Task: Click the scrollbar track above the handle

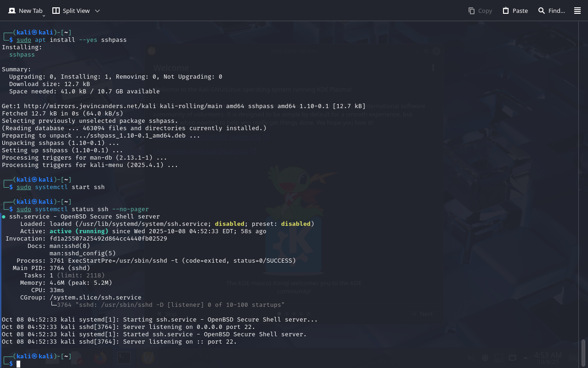Action: tap(583, 184)
